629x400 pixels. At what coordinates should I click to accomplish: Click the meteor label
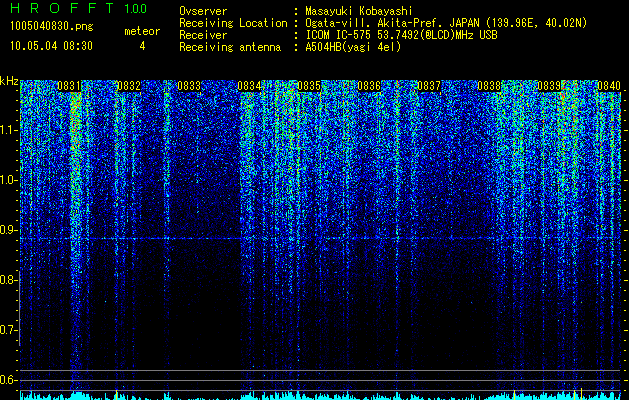pyautogui.click(x=142, y=31)
